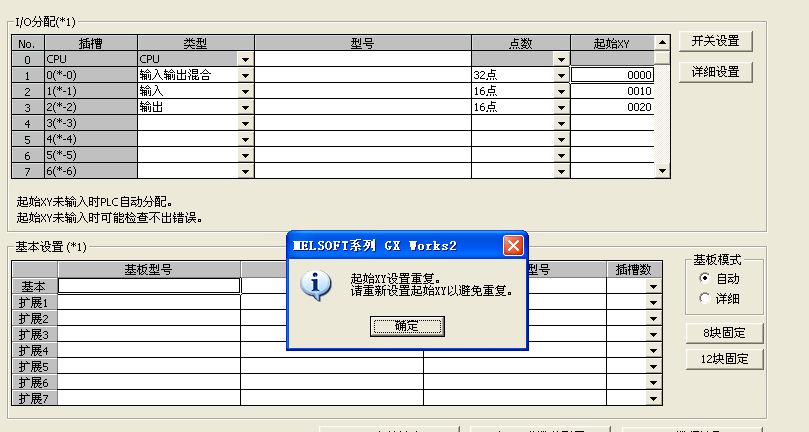Close the MELSOFT GX Works2 popup
The image size is (809, 432).
512,245
